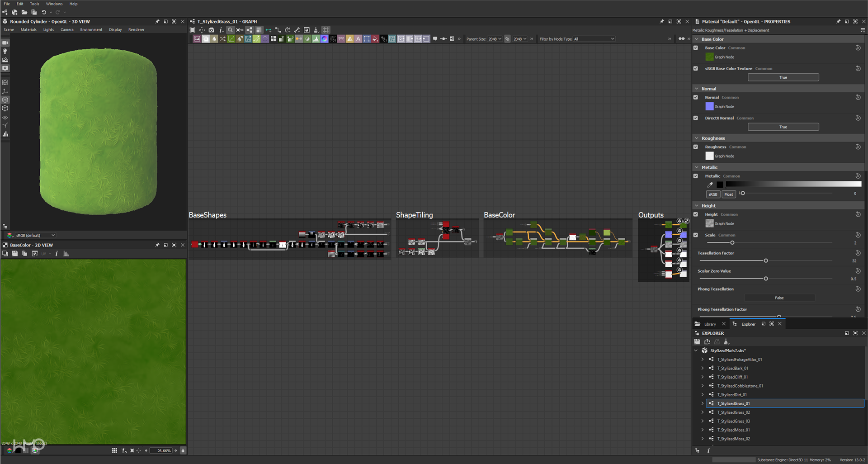Toggle the Height Common checkbox
The height and width of the screenshot is (464, 868).
tap(696, 214)
